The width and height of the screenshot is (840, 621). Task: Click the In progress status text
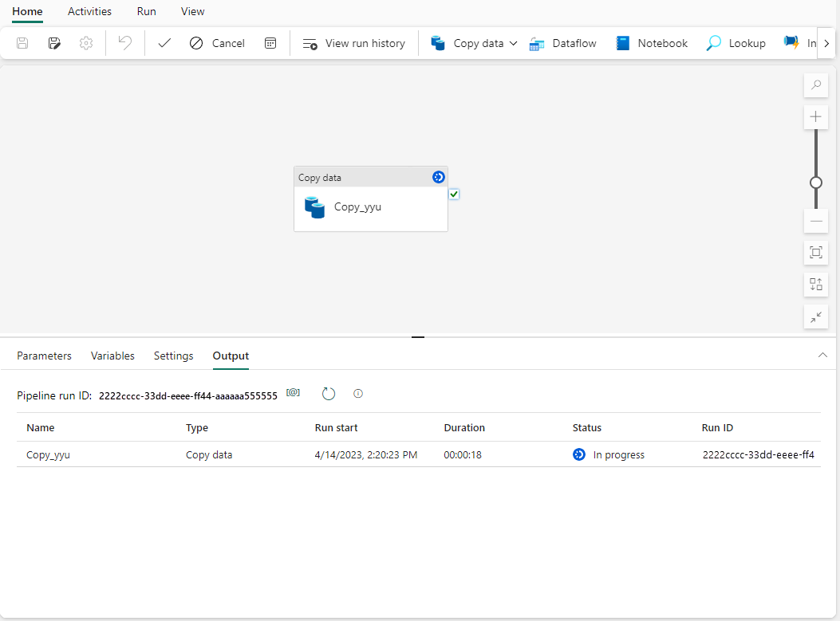click(x=619, y=455)
